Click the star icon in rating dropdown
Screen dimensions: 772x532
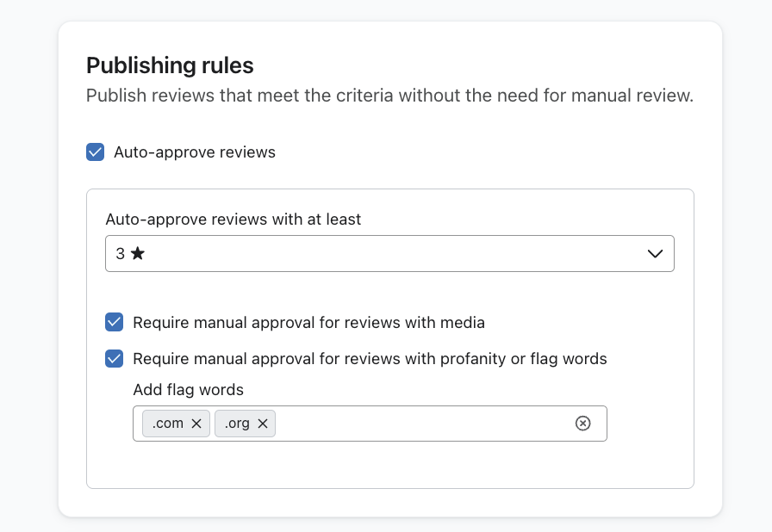(138, 254)
